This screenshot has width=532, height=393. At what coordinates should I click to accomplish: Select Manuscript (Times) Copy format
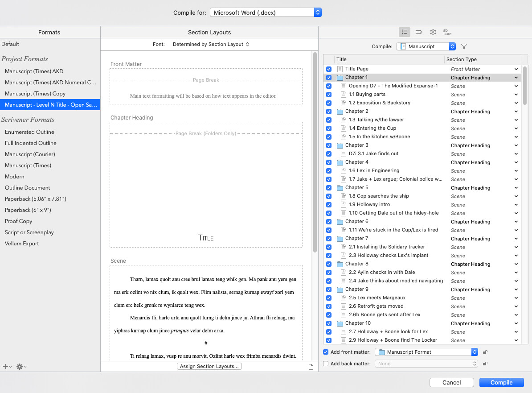click(50, 93)
